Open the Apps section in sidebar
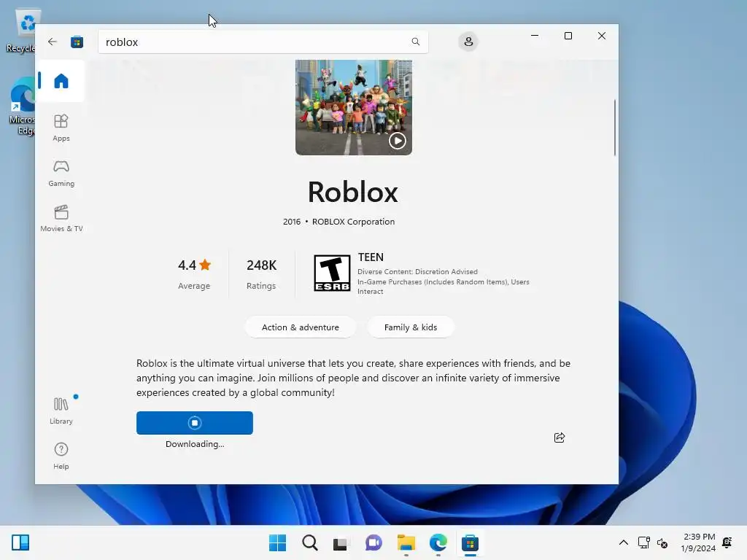Viewport: 747px width, 560px height. coord(61,128)
